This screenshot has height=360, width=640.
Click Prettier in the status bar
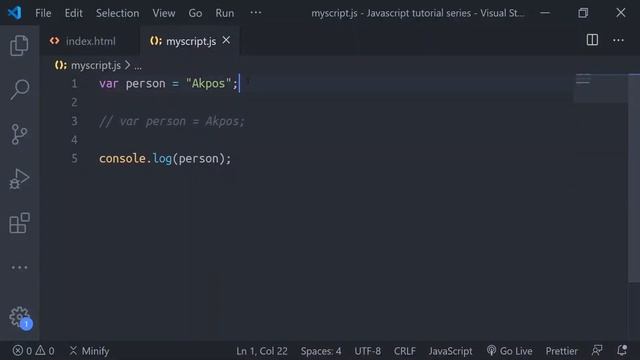[562, 351]
